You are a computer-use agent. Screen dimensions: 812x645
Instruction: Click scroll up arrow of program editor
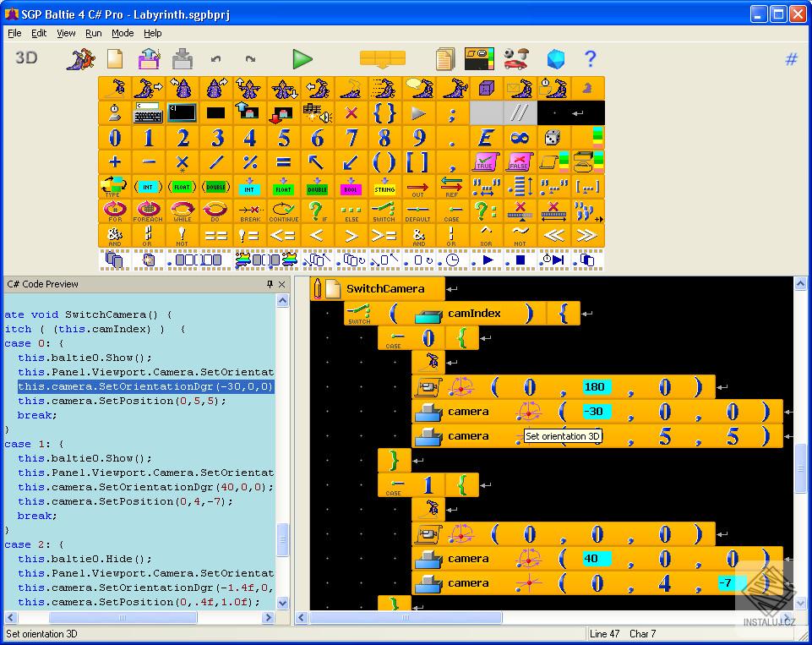click(x=800, y=283)
